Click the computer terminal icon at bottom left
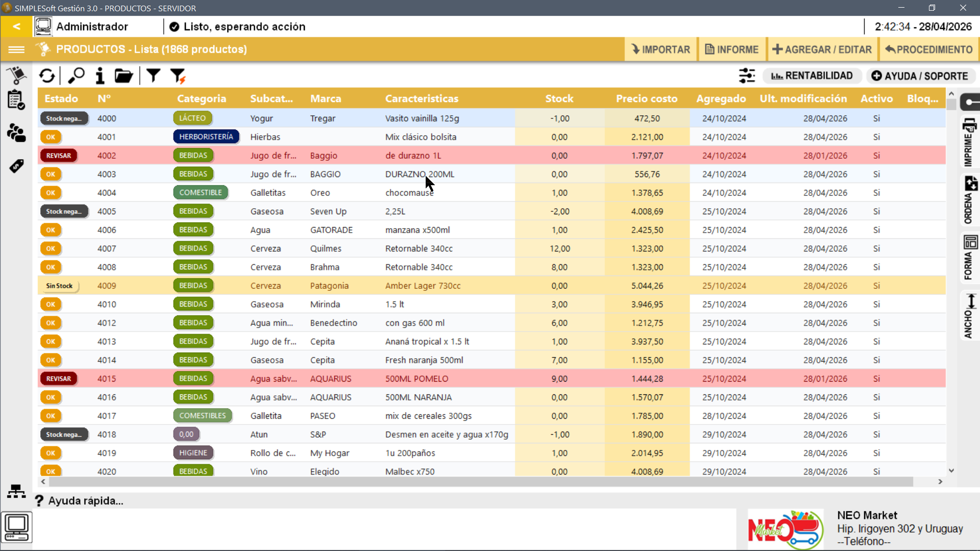Image resolution: width=980 pixels, height=551 pixels. point(17,528)
